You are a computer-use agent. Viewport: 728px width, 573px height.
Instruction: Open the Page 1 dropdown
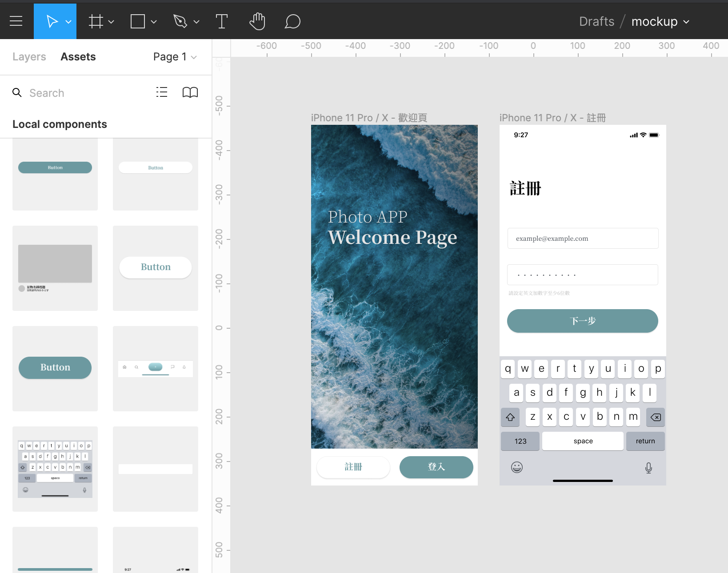point(175,57)
